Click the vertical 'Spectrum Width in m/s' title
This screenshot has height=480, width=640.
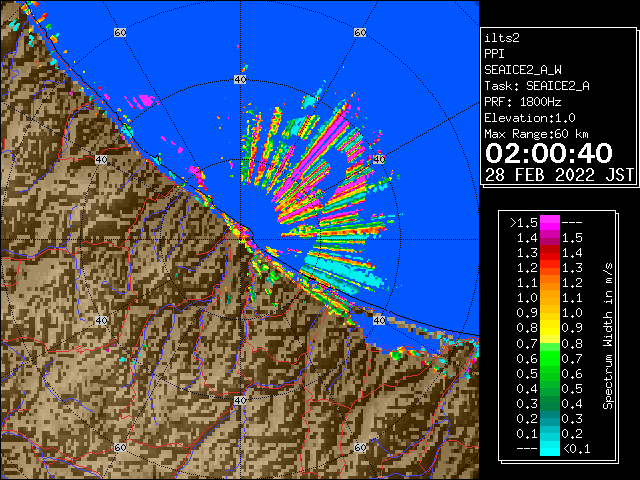pos(608,336)
